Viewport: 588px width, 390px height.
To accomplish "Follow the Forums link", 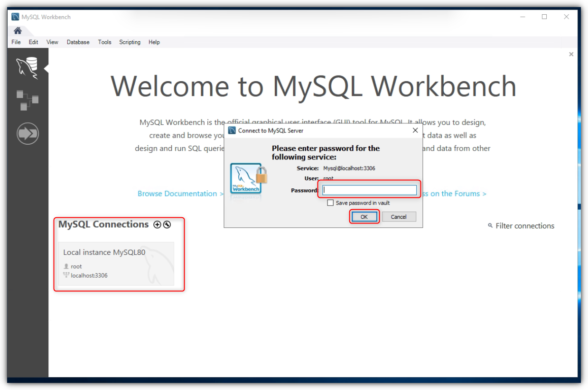I will (x=454, y=194).
